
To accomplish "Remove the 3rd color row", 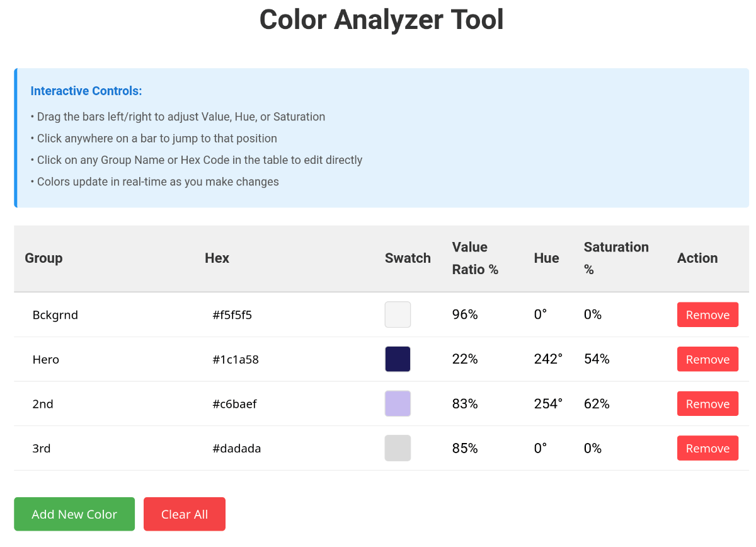I will [x=707, y=448].
